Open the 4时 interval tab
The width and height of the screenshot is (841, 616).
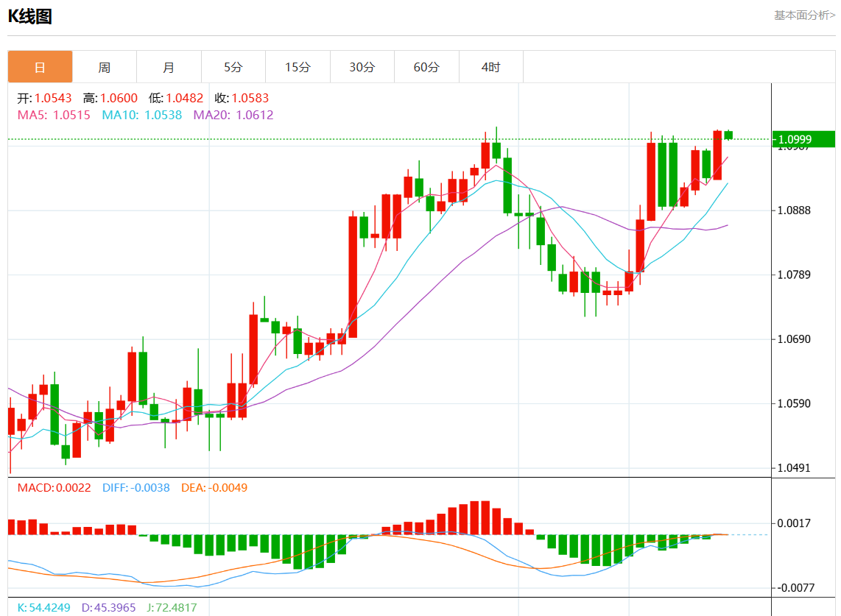(x=490, y=67)
